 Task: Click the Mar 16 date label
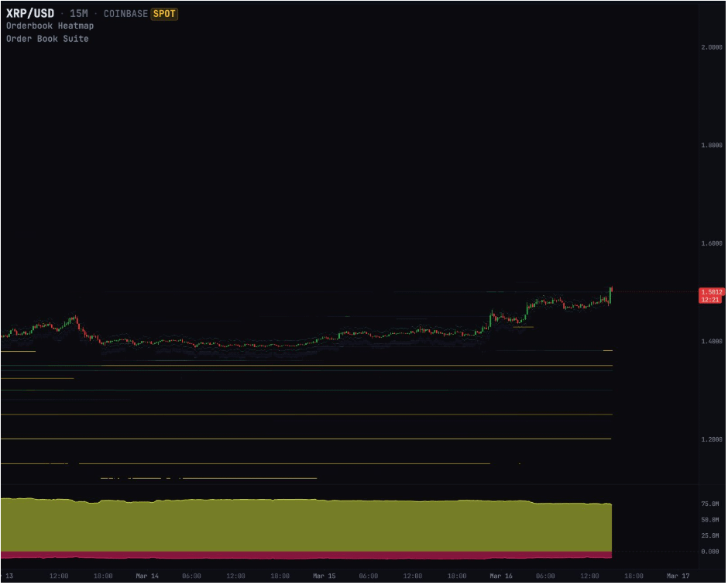pyautogui.click(x=501, y=576)
